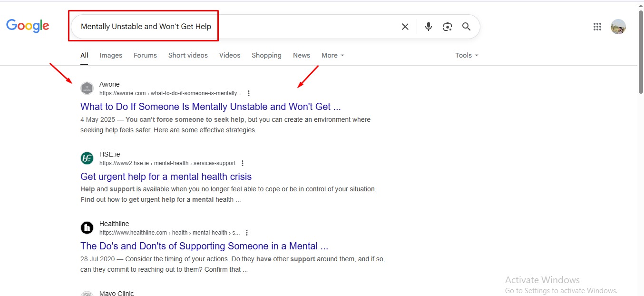This screenshot has height=296, width=644.
Task: Open the Google account profile picture
Action: click(618, 27)
